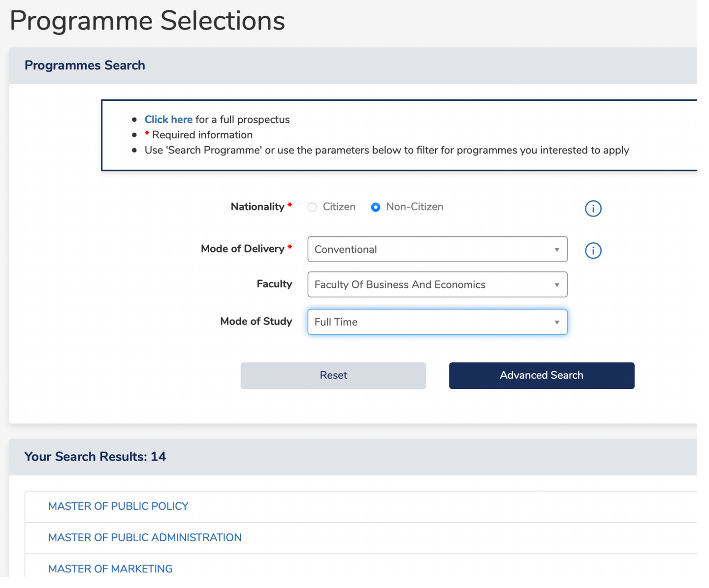This screenshot has height=588, width=709.
Task: Select the Non-Citizen radio button
Action: tap(376, 207)
